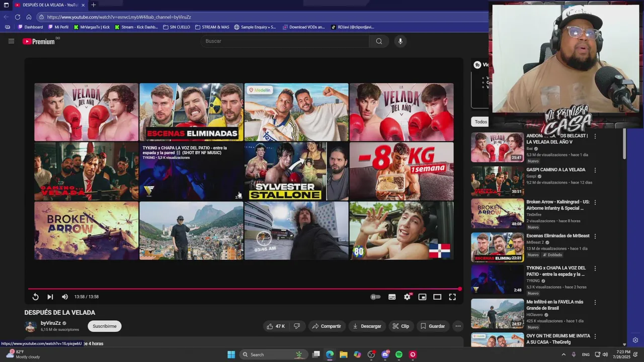This screenshot has height=362, width=644.
Task: Open the YouTube guide hamburger menu
Action: click(x=11, y=41)
